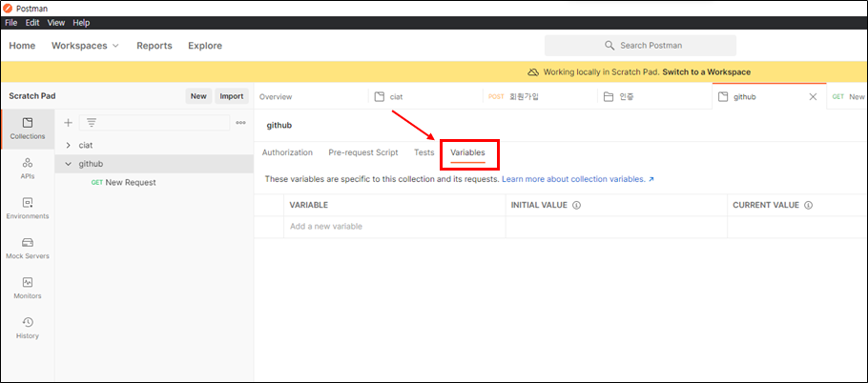Open the Edit menu
This screenshot has width=868, height=383.
coord(32,23)
